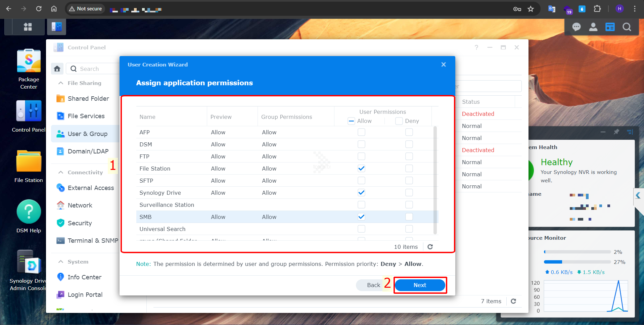This screenshot has height=325, width=644.
Task: Open the DSM search magnifier icon
Action: tap(627, 27)
